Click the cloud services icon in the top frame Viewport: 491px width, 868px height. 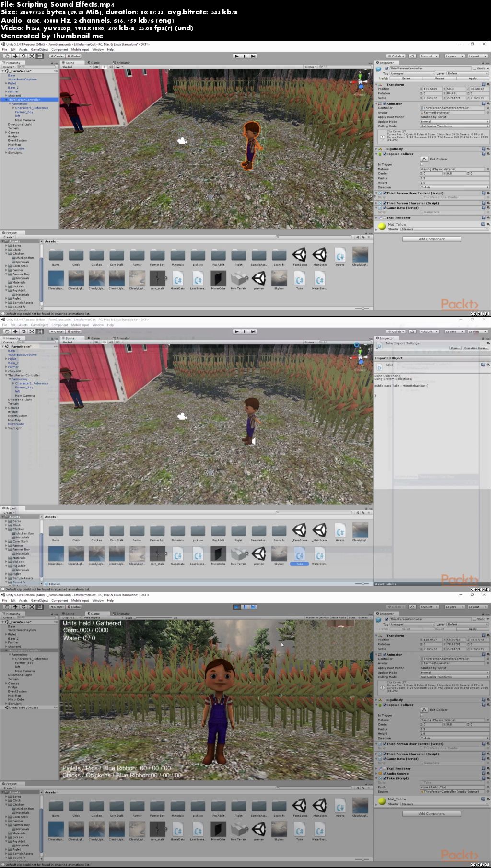412,56
